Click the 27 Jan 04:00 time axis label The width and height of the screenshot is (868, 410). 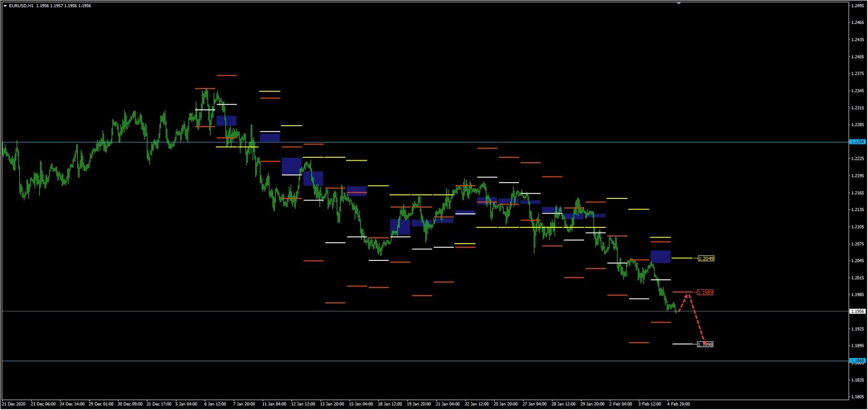[x=535, y=404]
